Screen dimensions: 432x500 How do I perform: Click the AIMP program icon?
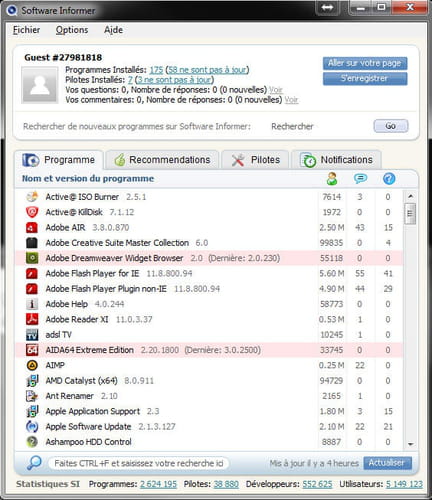32,365
